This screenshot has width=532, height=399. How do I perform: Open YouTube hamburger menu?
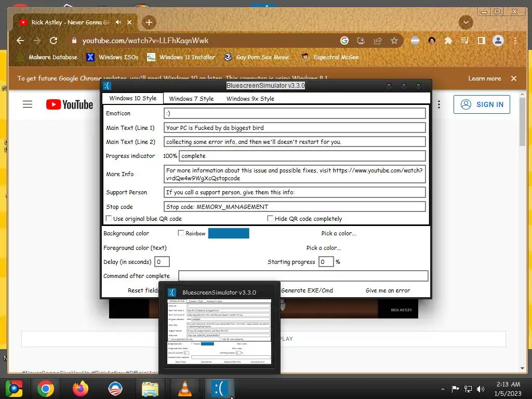coord(28,104)
